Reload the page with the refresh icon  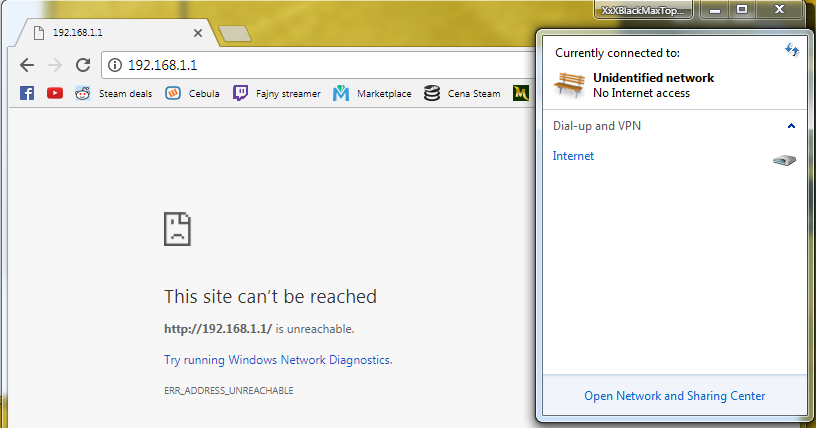click(83, 65)
